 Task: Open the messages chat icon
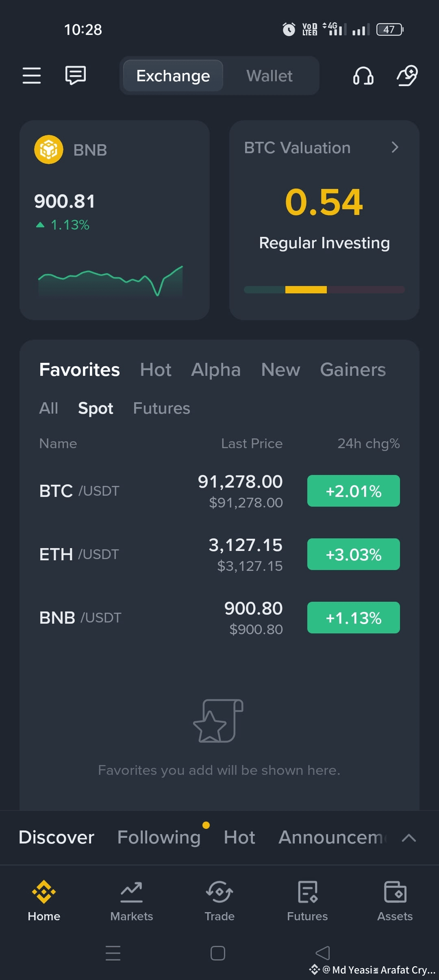tap(76, 76)
